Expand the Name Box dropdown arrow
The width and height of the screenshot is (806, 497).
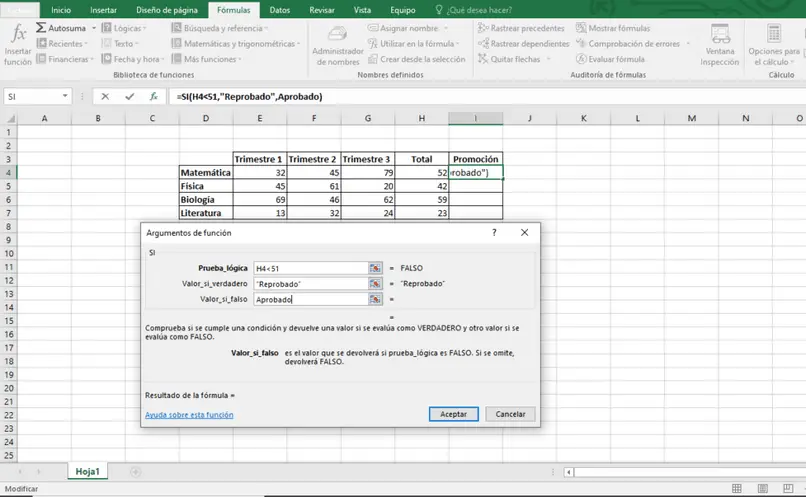coord(65,97)
